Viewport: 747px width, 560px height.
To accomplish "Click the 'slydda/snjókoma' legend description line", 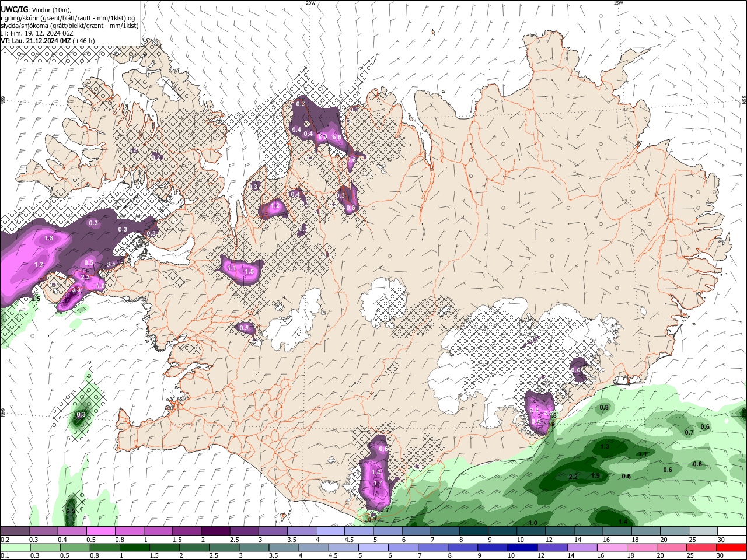I will coord(69,26).
